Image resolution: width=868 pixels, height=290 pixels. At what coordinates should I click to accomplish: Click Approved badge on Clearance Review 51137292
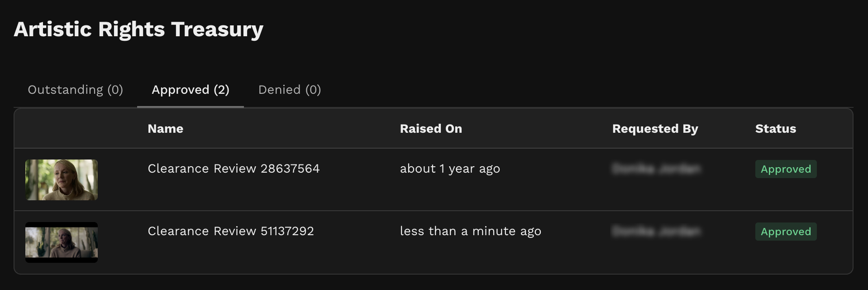tap(786, 232)
